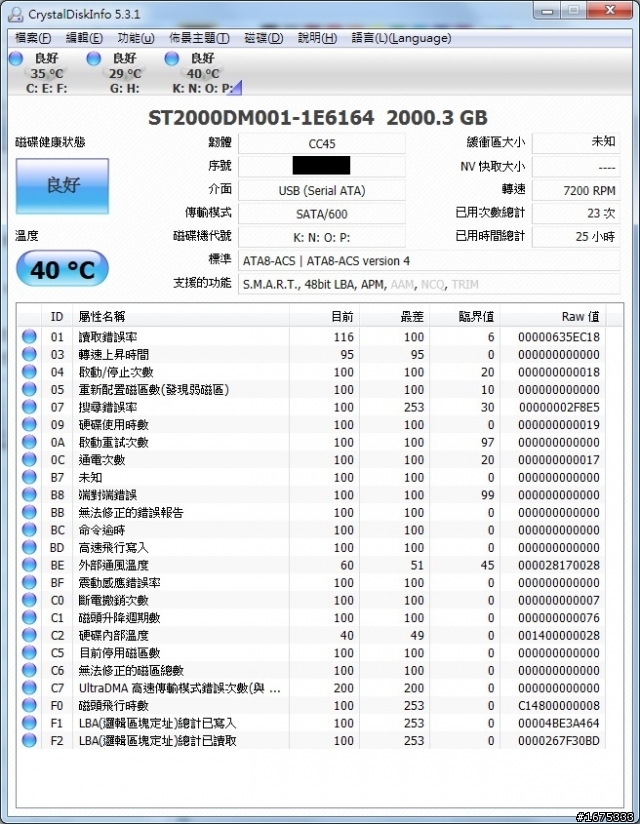This screenshot has height=825, width=640.
Task: Open the 編輯(E) menu
Action: [x=84, y=38]
